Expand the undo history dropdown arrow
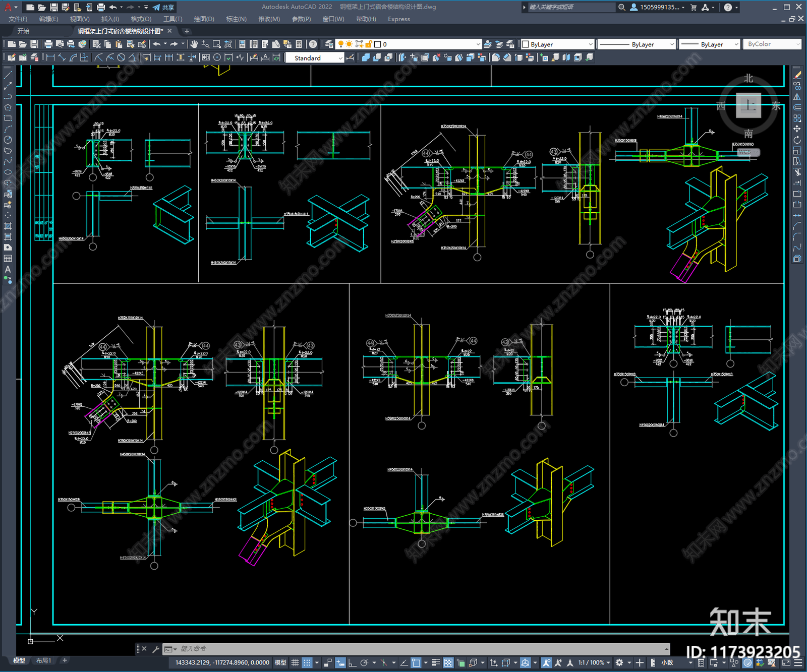Viewport: 807px width, 672px height. (165, 44)
